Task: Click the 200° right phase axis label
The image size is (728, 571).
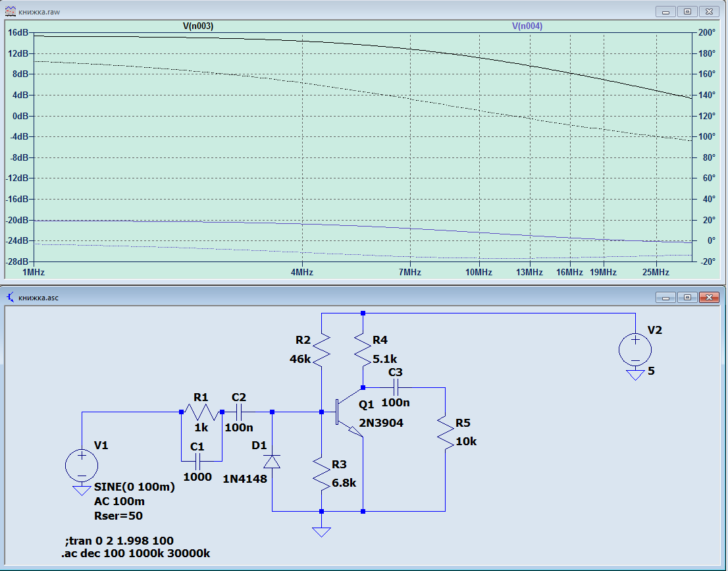Action: click(707, 32)
